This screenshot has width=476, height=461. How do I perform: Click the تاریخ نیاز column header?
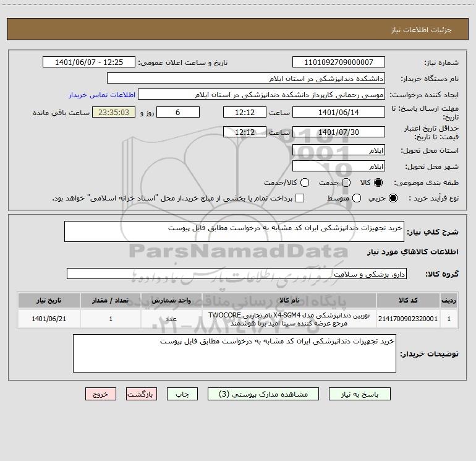pyautogui.click(x=49, y=300)
